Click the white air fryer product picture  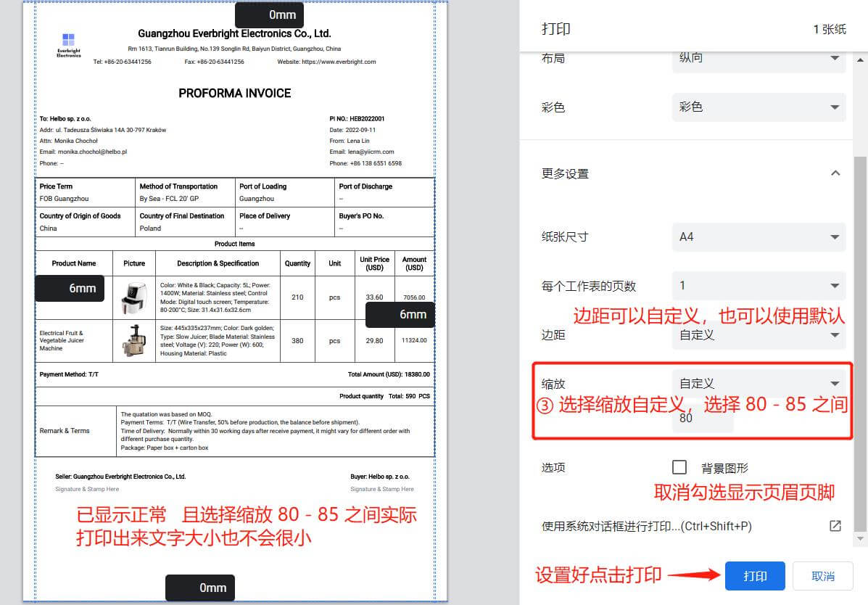[134, 298]
